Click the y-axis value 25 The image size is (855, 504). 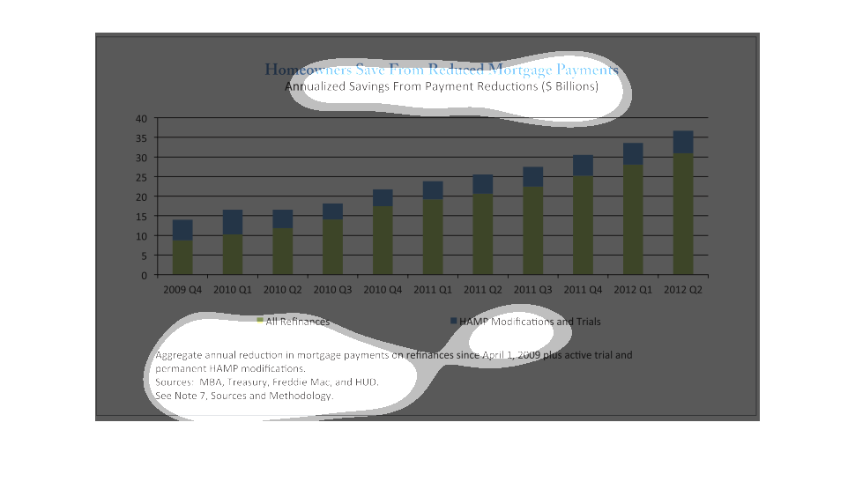tap(141, 178)
